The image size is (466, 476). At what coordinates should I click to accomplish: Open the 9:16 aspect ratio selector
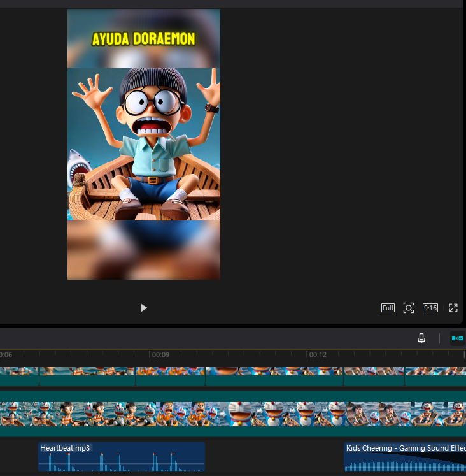pyautogui.click(x=430, y=308)
